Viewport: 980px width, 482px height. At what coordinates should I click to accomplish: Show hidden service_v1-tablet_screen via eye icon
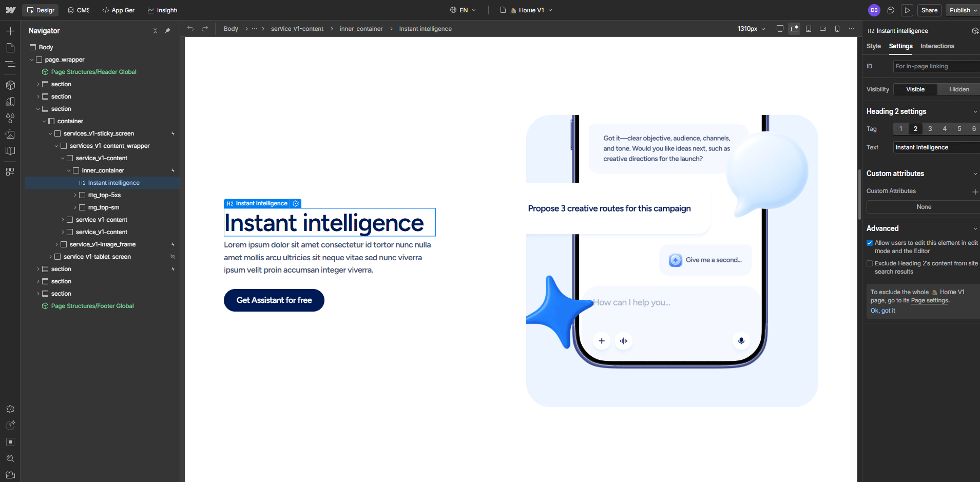click(x=173, y=257)
